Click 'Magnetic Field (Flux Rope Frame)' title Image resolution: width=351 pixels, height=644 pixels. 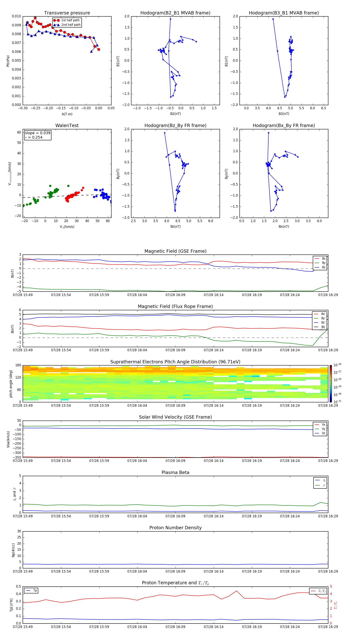point(175,307)
